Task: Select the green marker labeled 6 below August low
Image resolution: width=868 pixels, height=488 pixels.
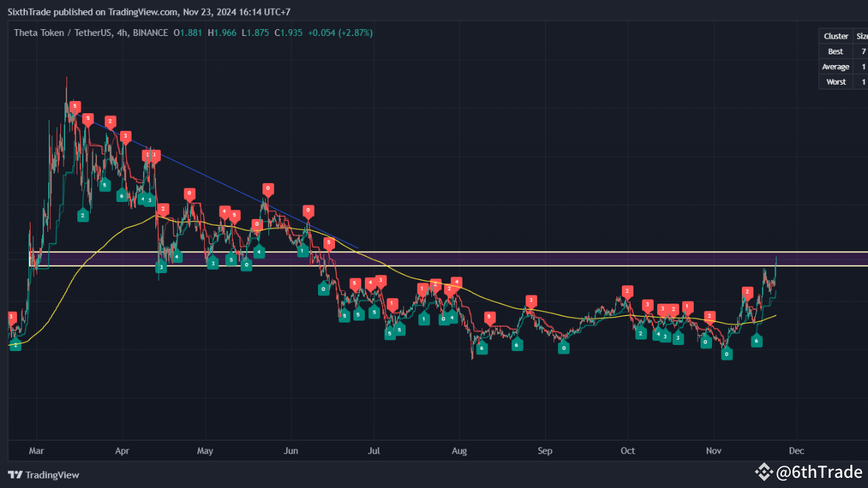Action: pos(482,348)
